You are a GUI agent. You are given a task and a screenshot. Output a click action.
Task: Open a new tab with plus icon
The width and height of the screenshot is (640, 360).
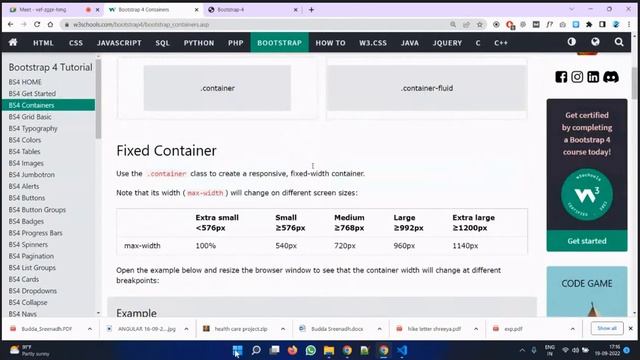point(311,9)
